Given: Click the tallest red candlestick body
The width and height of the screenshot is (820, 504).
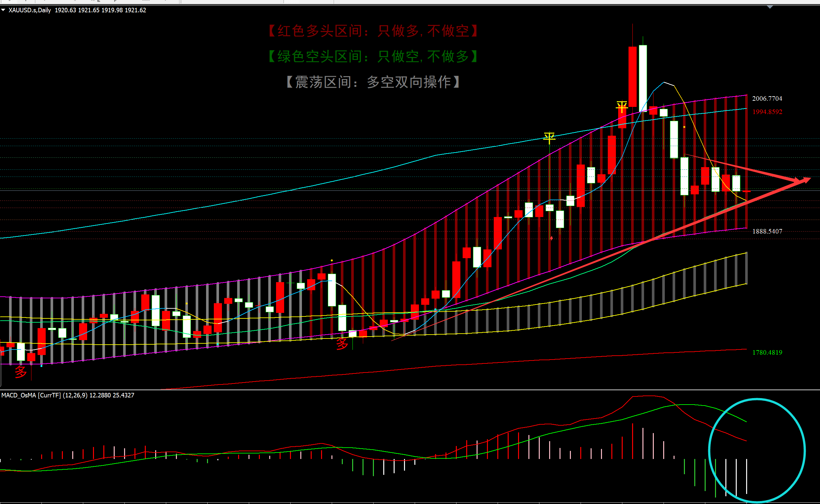Looking at the screenshot, I should coord(632,77).
